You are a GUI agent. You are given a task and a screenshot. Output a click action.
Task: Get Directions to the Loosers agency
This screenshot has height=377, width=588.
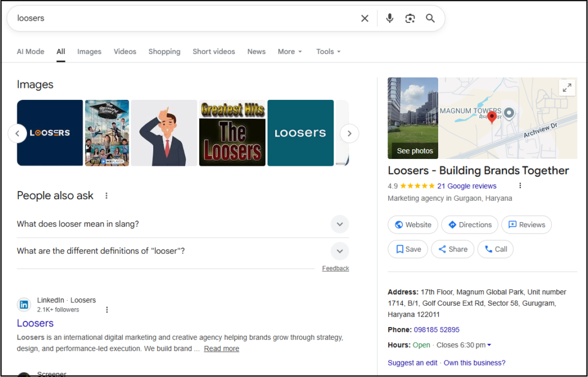click(x=469, y=224)
